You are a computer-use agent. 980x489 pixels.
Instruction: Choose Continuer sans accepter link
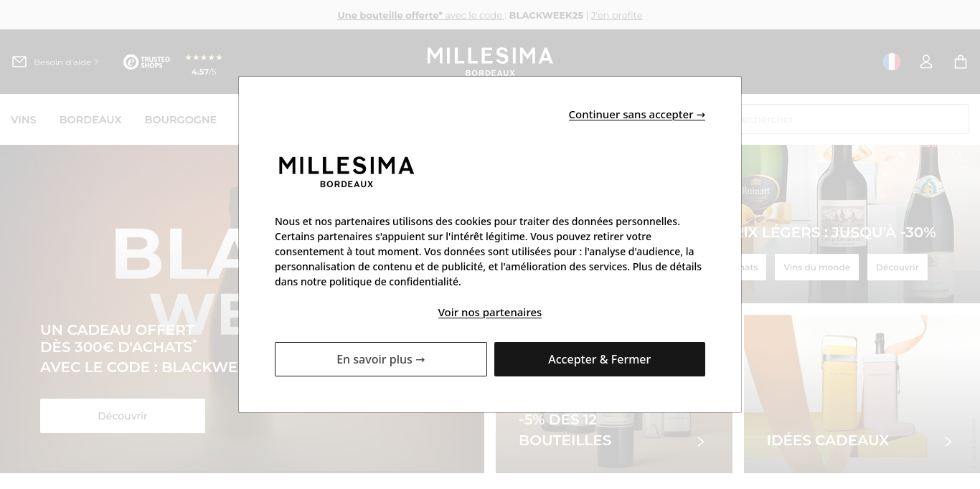636,115
